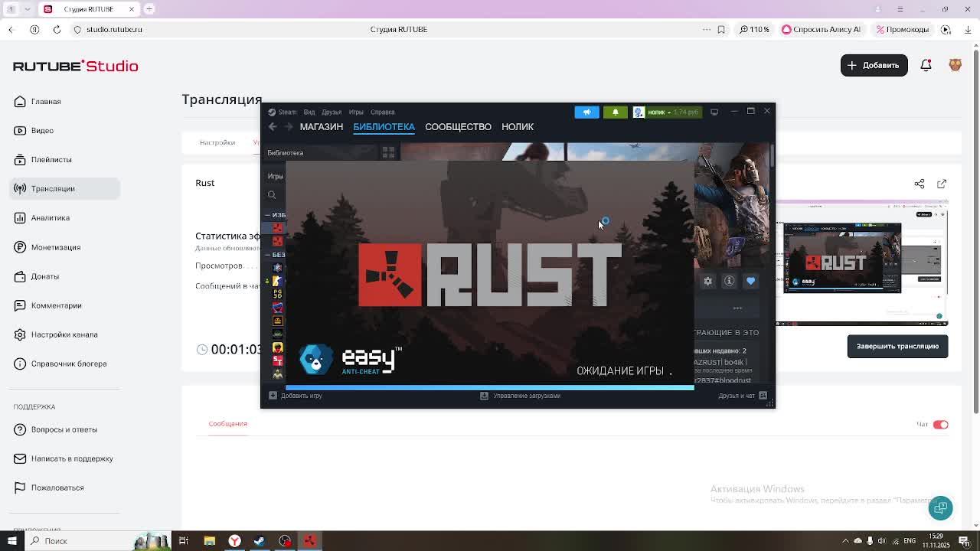Screen dimensions: 980x551
Task: Click Steam back navigation arrow
Action: click(273, 127)
